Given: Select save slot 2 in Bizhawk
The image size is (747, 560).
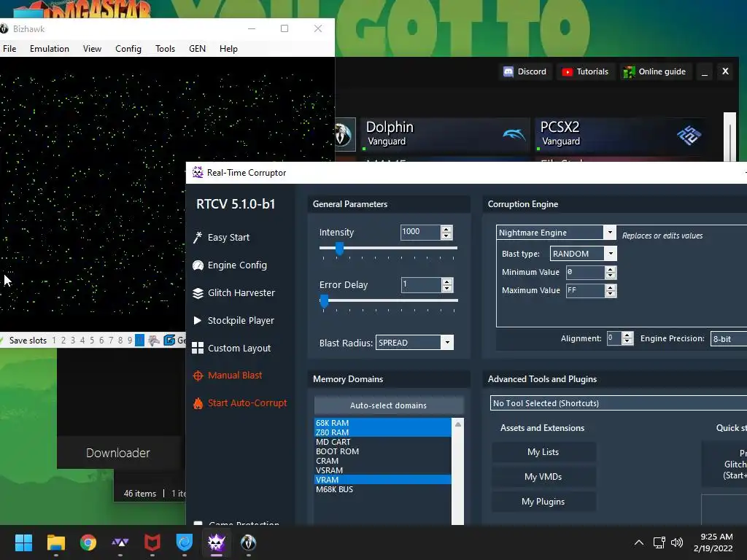Looking at the screenshot, I should tap(63, 341).
